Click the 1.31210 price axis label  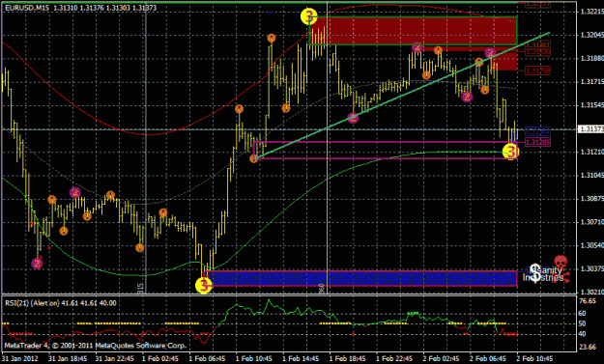pyautogui.click(x=592, y=152)
